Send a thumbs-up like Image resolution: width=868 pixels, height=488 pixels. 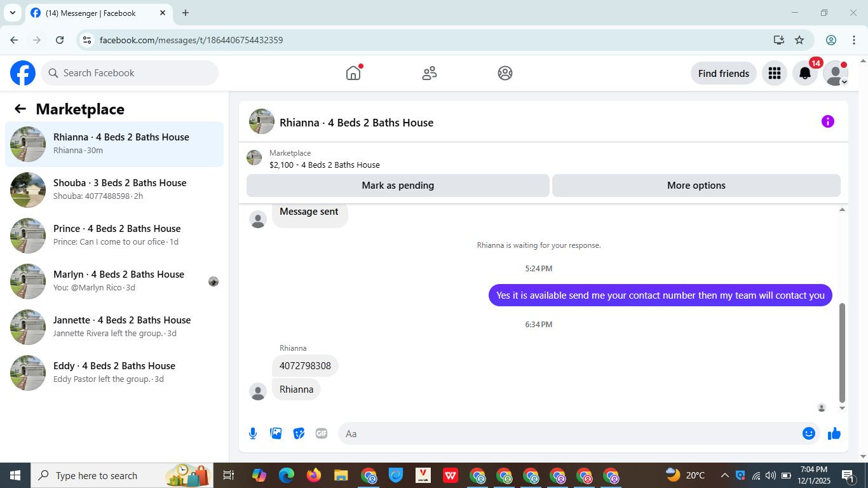point(834,433)
